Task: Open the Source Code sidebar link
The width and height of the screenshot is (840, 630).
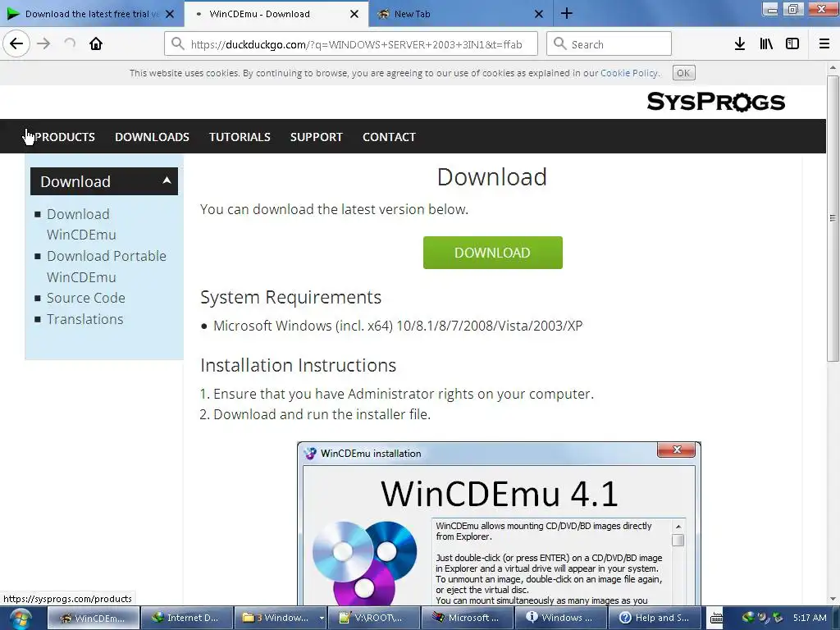Action: (x=85, y=298)
